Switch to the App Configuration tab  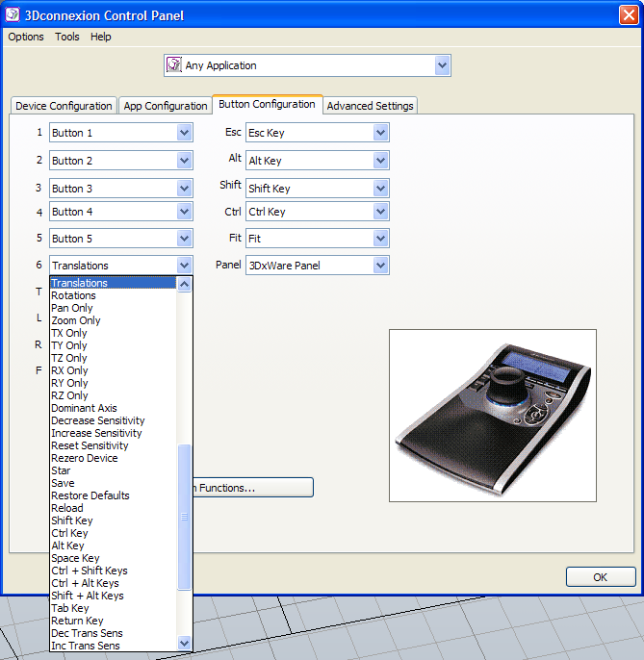click(166, 106)
